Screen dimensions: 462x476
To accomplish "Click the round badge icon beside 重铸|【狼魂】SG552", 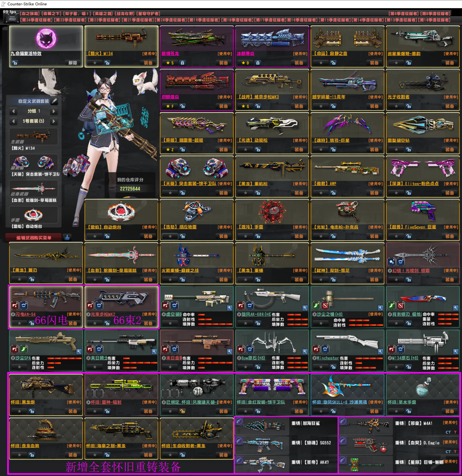I will pyautogui.click(x=240, y=440).
